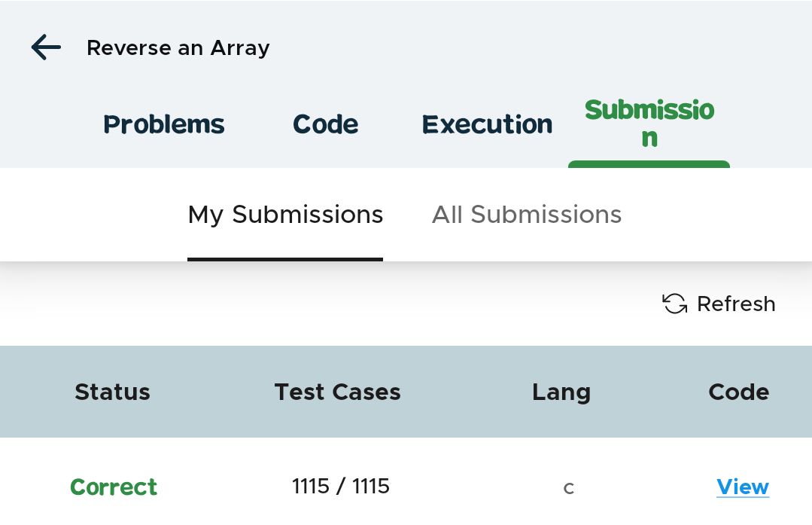The width and height of the screenshot is (812, 525).
Task: Click the Test Cases column header
Action: 338,392
